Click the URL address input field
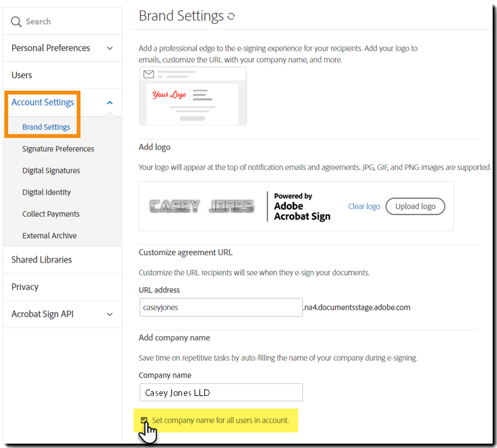Viewport: 497px width, 448px height. coord(221,307)
